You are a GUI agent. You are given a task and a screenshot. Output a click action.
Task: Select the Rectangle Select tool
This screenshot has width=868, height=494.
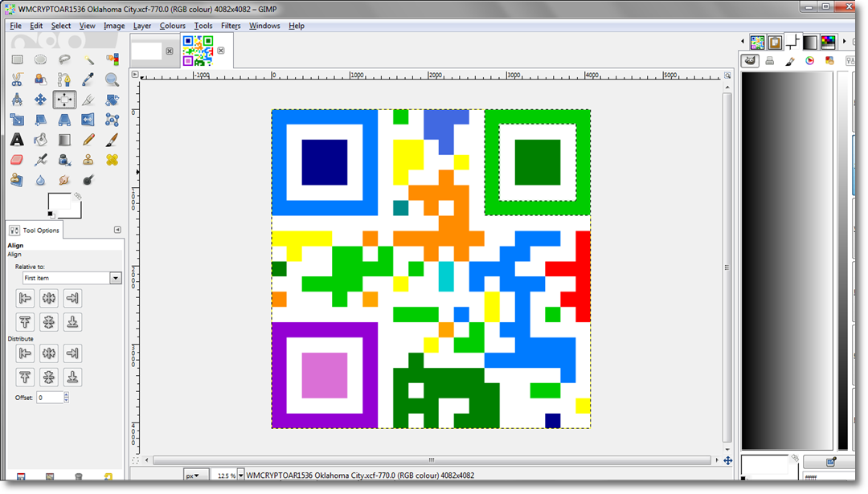point(17,59)
